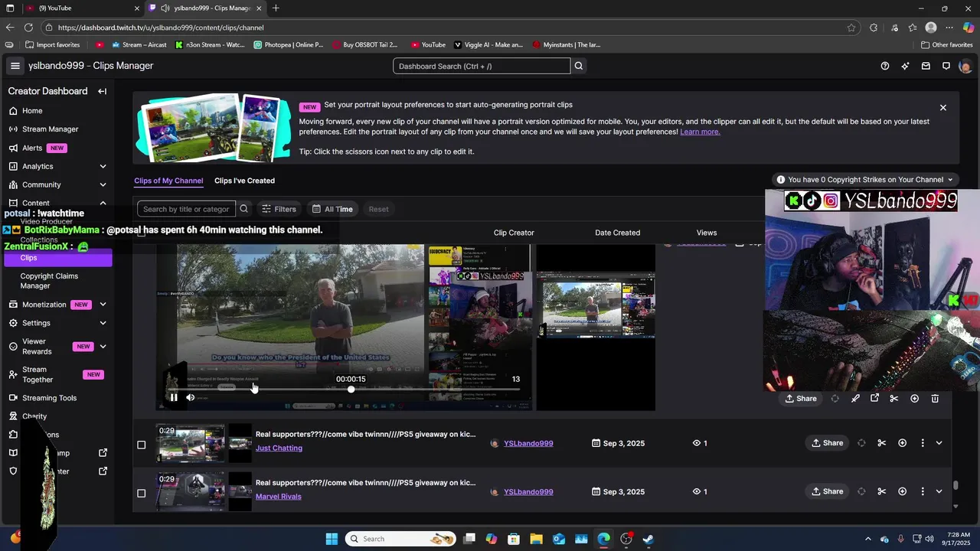Collapse the Content sidebar section
The height and width of the screenshot is (551, 980).
click(103, 203)
